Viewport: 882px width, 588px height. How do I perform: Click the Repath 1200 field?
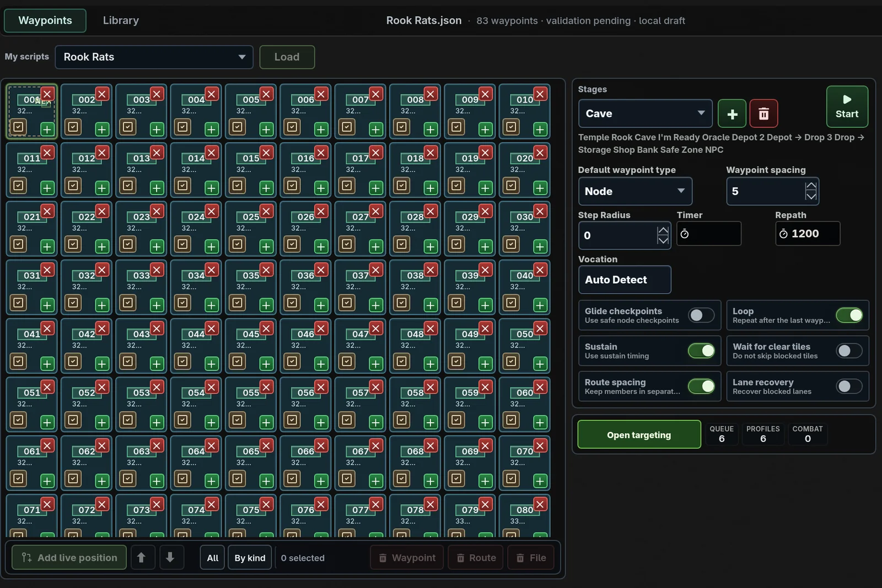pos(808,234)
